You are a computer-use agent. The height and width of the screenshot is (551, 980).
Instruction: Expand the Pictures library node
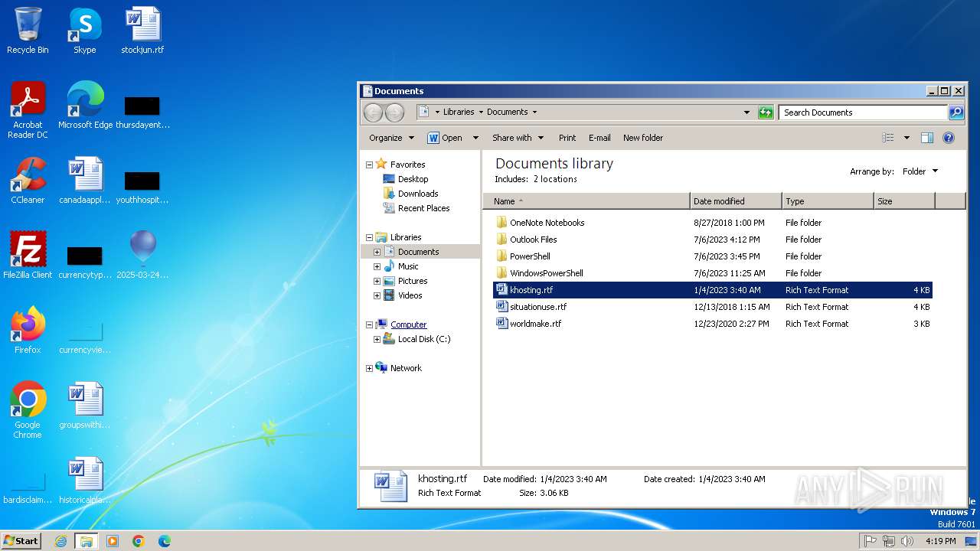377,281
